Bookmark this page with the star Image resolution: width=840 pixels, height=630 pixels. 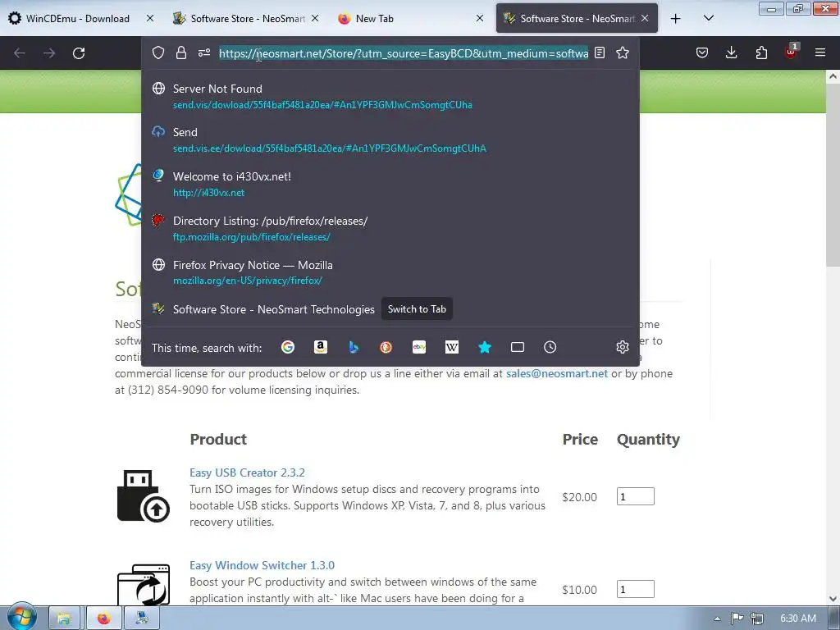click(x=622, y=52)
